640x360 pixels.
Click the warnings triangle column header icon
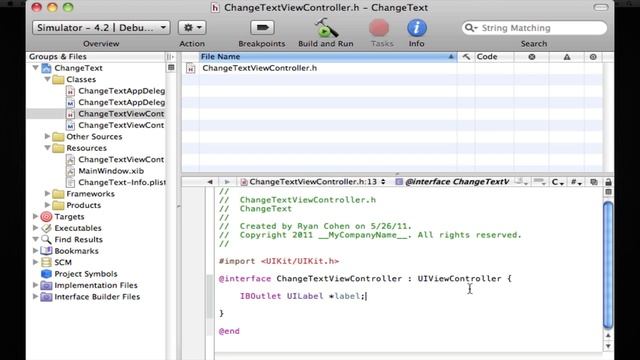click(567, 57)
